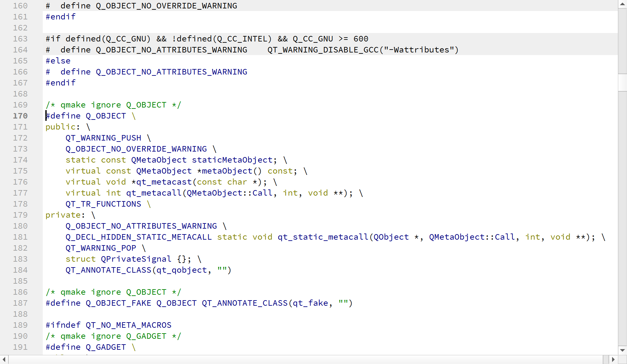This screenshot has width=627, height=364.
Task: Click on Q_GADGET in the #define line
Action: click(x=106, y=347)
